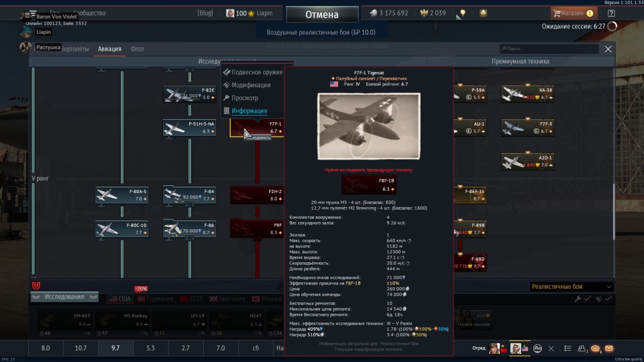
Task: Click the red shield icon left of tree
Action: (36, 286)
